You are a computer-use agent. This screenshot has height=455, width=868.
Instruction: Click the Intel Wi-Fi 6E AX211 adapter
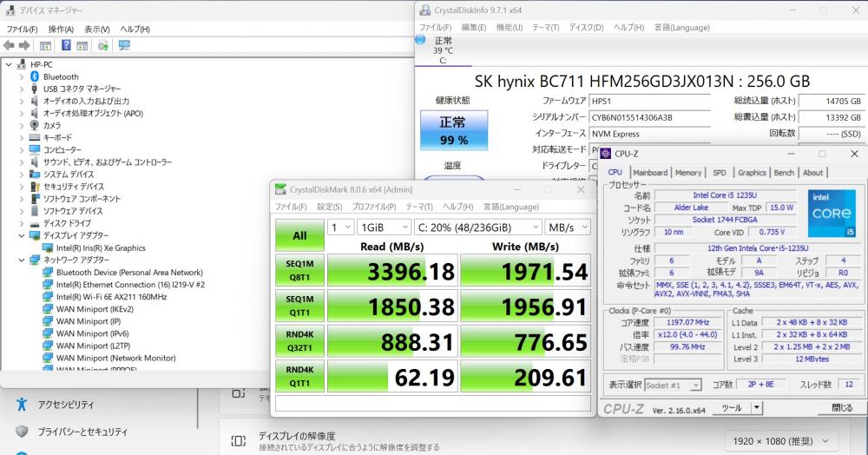[x=110, y=296]
